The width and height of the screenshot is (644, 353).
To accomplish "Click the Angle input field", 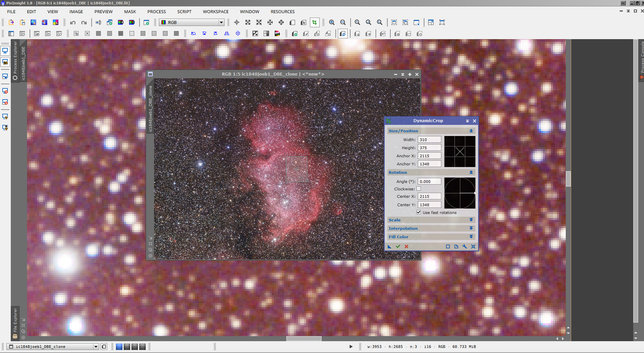I will [429, 181].
